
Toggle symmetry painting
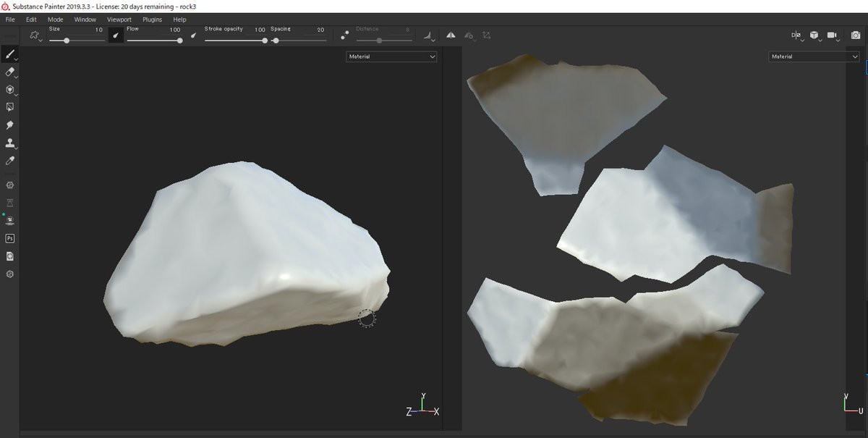click(x=451, y=35)
